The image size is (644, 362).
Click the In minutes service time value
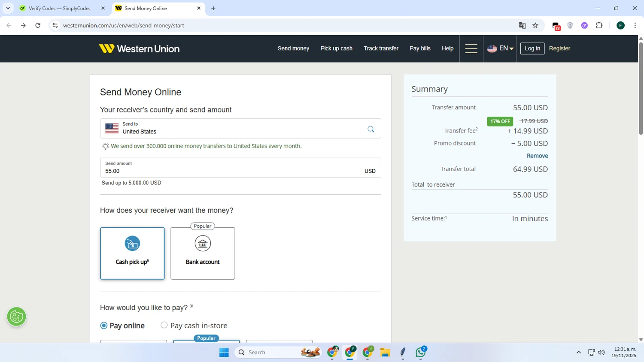530,219
